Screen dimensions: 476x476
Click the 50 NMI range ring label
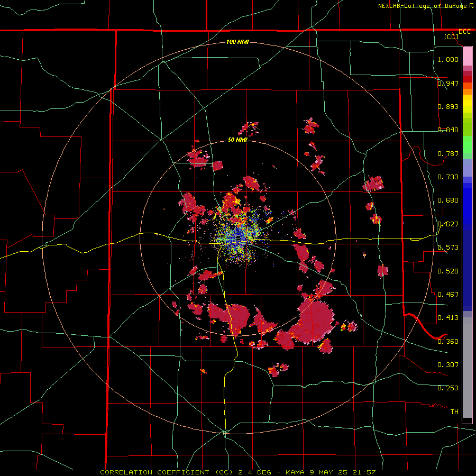click(237, 140)
